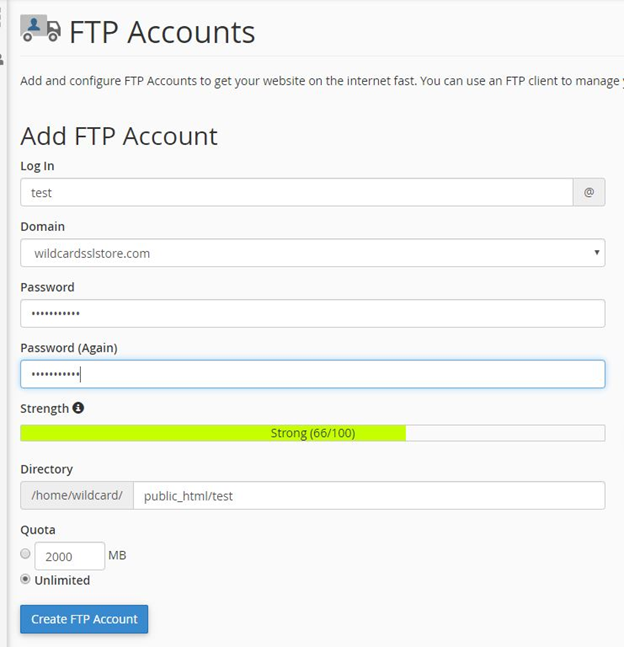Click the user icon in the left sidebar

2,59
